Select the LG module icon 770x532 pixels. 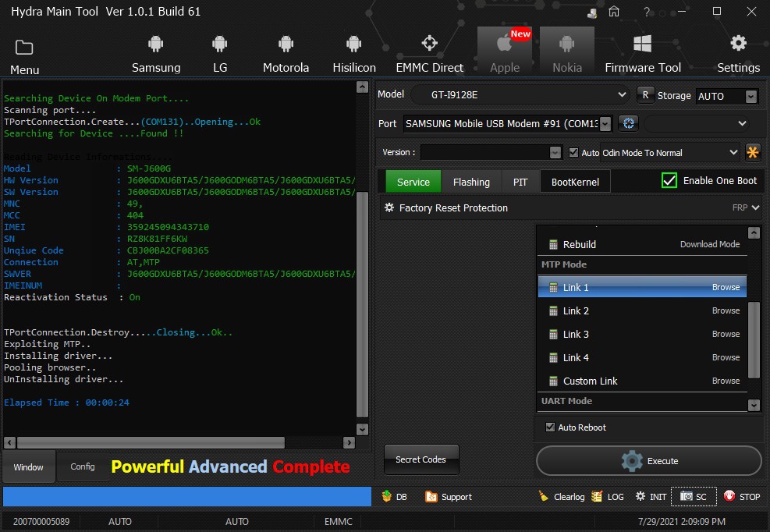click(219, 44)
